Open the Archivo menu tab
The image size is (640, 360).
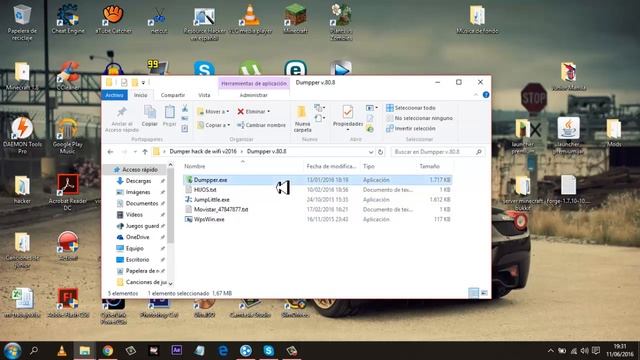[114, 95]
